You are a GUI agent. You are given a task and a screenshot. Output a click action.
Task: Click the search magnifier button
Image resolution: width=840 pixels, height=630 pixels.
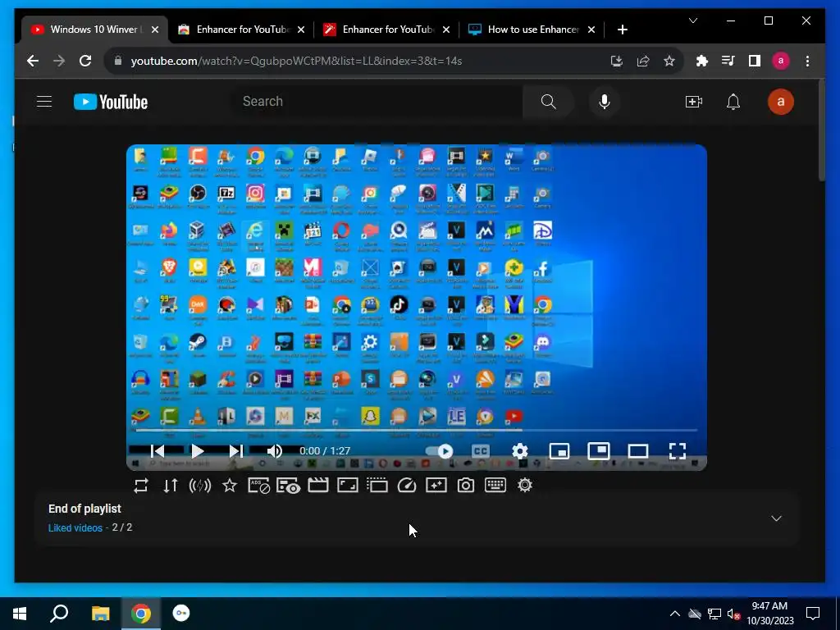pos(548,101)
